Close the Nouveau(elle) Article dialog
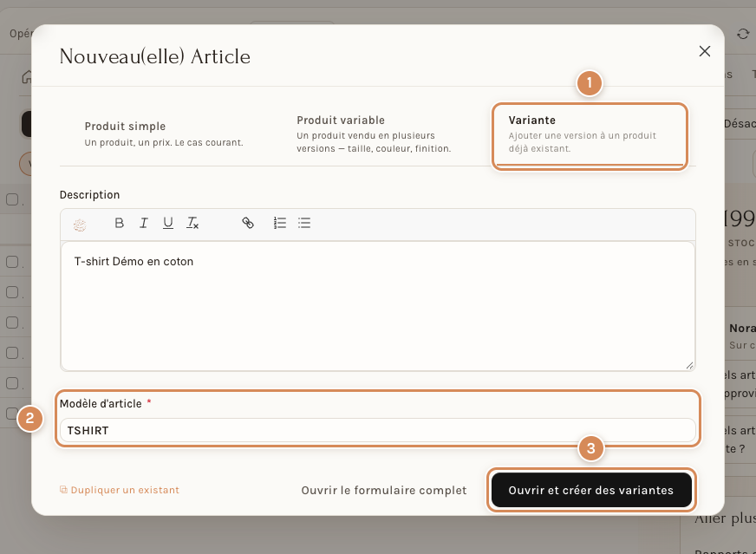Image resolution: width=756 pixels, height=554 pixels. pyautogui.click(x=704, y=51)
